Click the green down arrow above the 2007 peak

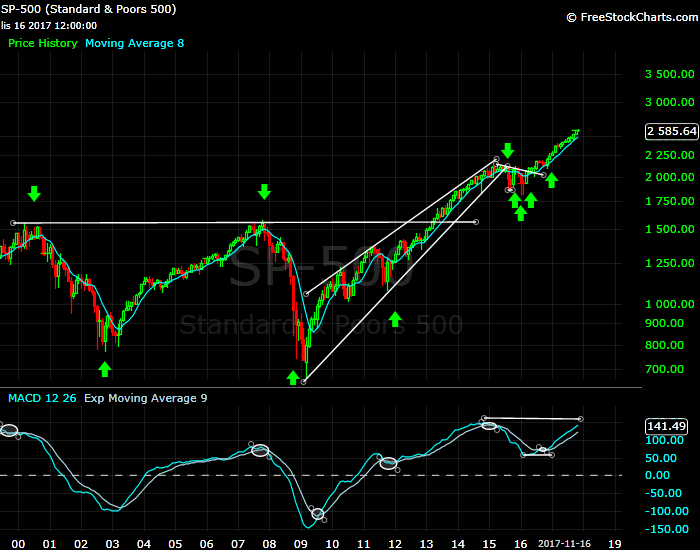264,192
